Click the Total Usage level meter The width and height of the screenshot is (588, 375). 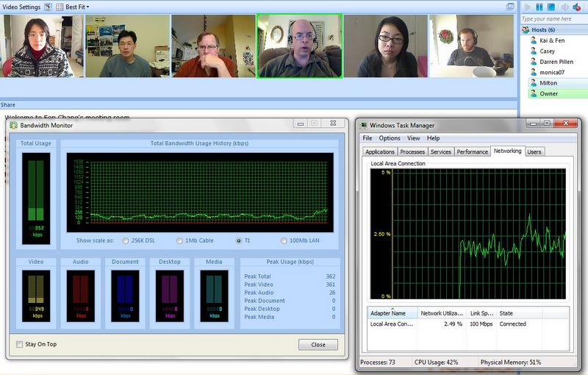[36, 199]
